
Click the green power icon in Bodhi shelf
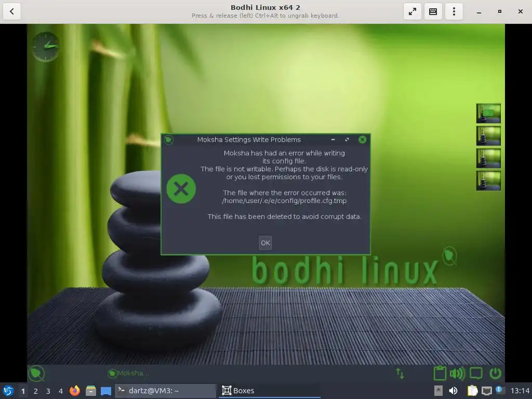(x=495, y=374)
